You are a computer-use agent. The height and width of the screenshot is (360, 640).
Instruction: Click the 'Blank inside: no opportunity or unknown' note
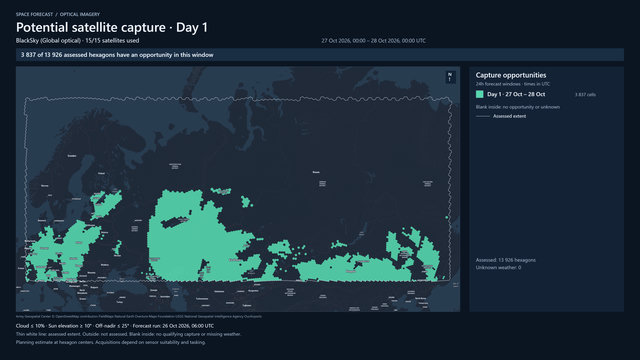coord(518,107)
